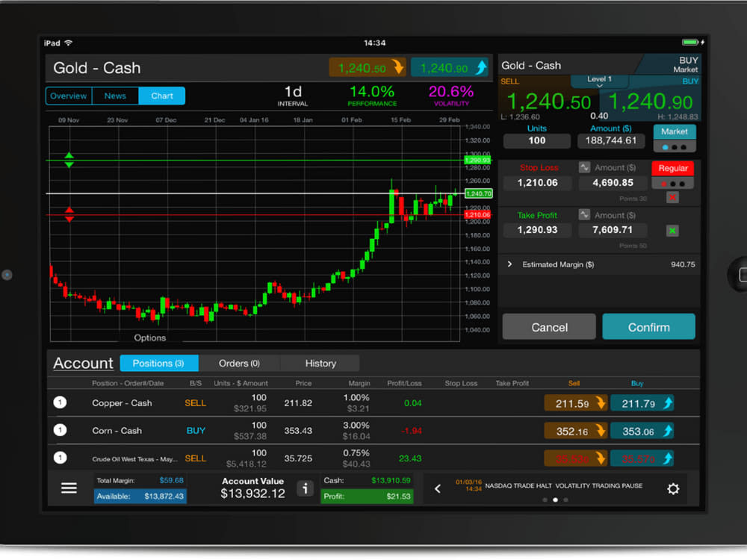This screenshot has height=560, width=747.
Task: Switch to the News tab
Action: click(x=115, y=96)
